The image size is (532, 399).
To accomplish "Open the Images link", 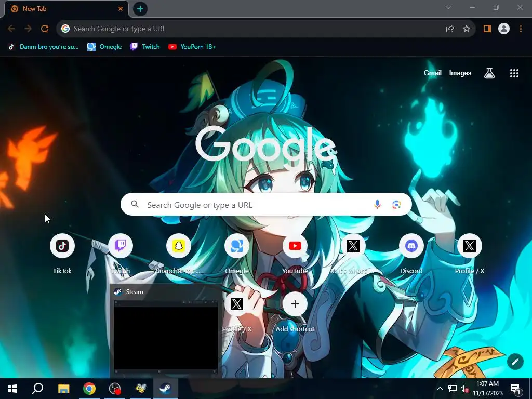I will (x=460, y=73).
